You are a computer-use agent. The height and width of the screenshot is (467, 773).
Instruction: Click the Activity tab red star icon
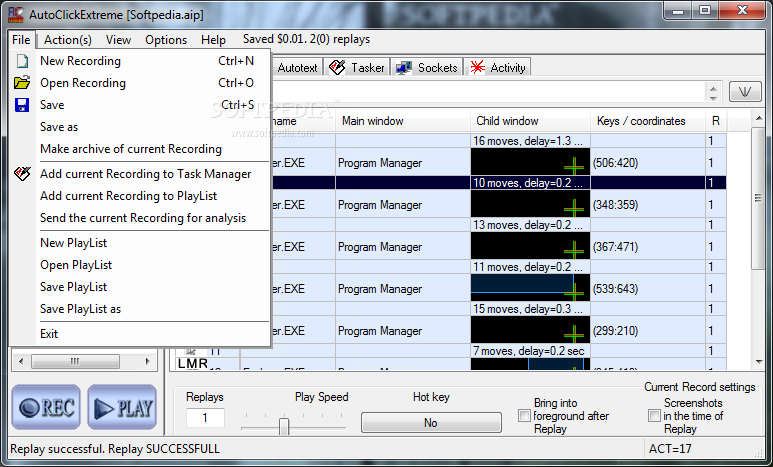(477, 68)
